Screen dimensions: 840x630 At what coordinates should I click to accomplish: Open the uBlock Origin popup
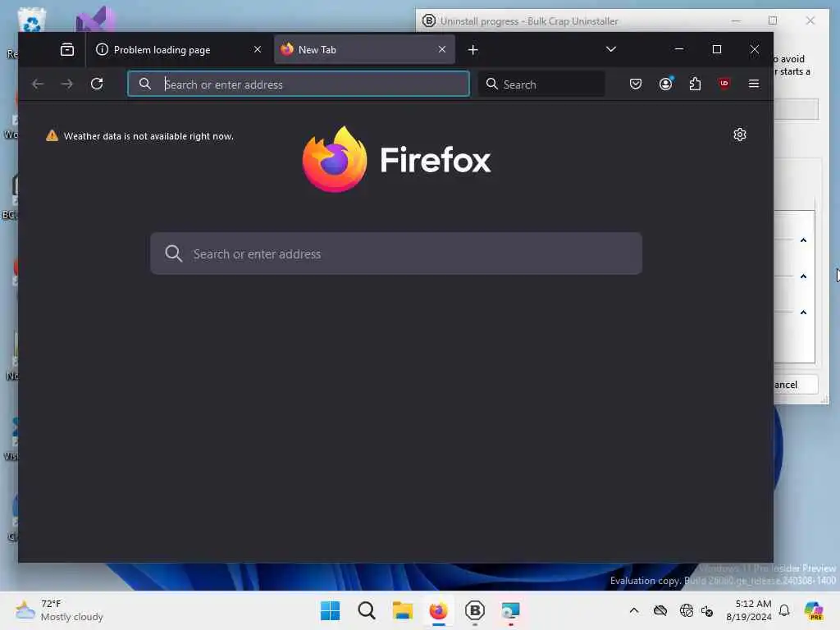(724, 84)
